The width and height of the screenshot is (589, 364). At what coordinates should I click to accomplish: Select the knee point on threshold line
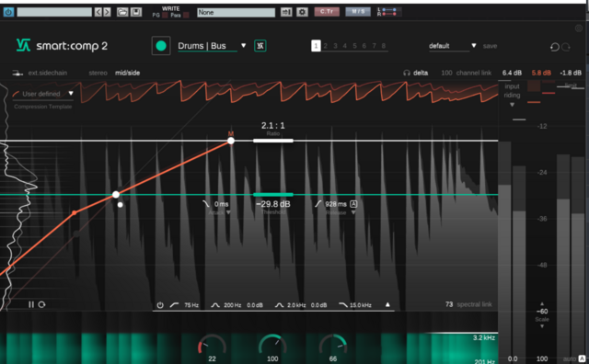pos(116,194)
